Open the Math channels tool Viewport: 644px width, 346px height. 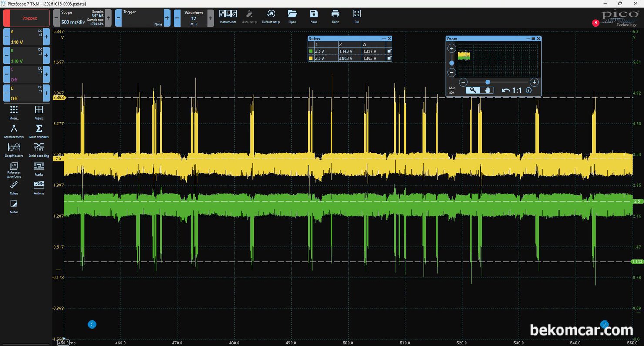pos(39,131)
